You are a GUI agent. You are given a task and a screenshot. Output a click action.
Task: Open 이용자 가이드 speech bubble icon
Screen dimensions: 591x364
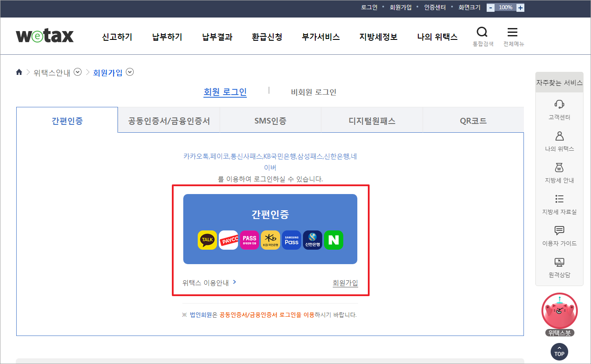559,230
